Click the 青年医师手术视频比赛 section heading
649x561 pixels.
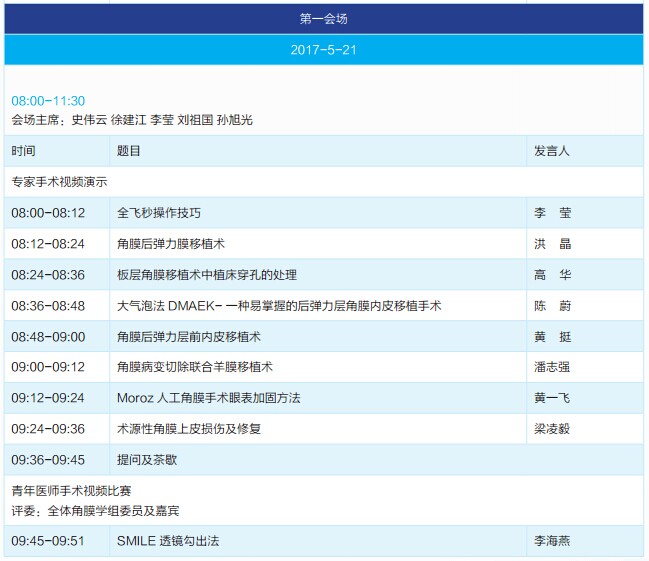[71, 491]
